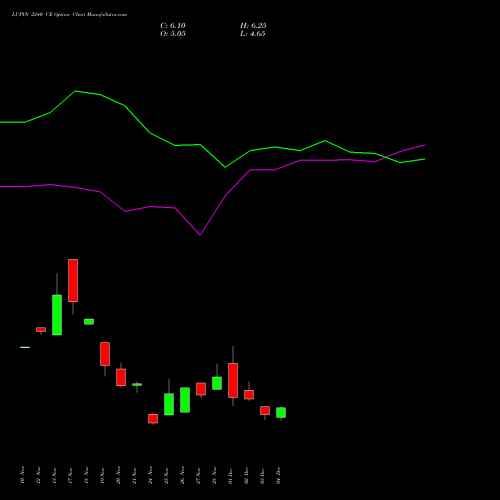Viewport: 500px width, 500px height.
Task: Click the red candle for 24 Nov
Action: click(153, 419)
